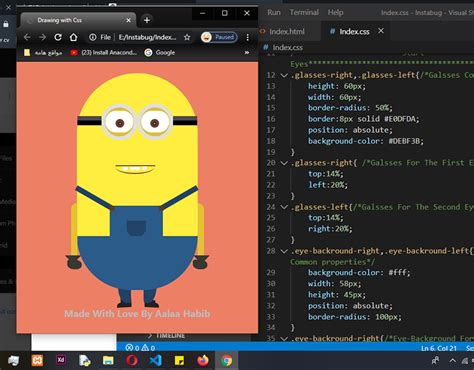
Task: Open the Arabic-named bookmarks folder
Action: tap(43, 53)
